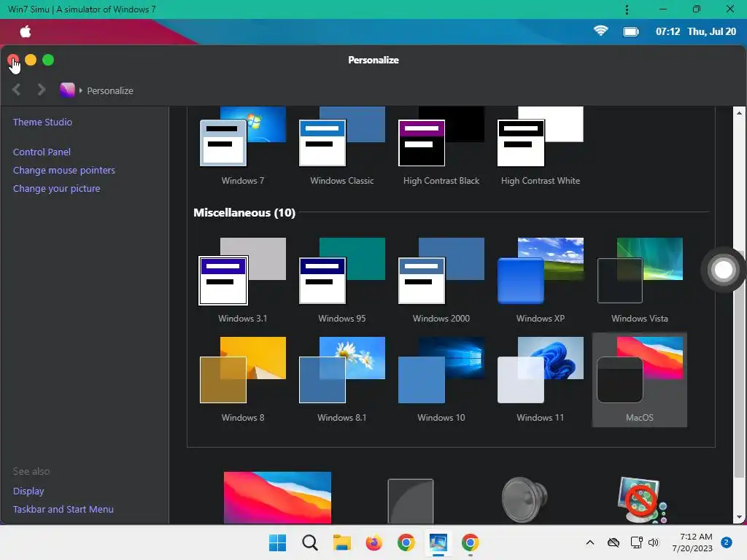This screenshot has height=560, width=747.
Task: Click the scrollbar down arrow
Action: click(739, 517)
